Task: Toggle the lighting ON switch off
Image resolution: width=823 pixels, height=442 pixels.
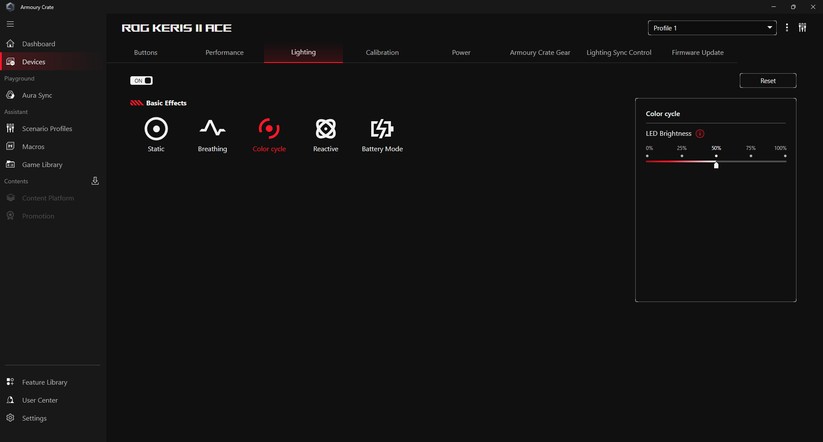Action: 141,80
